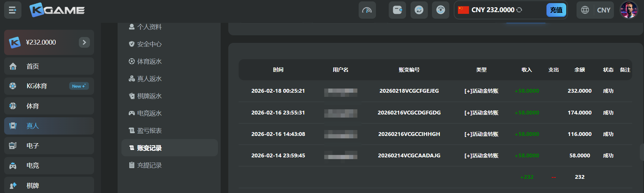Select the CNY currency switcher
The height and width of the screenshot is (193, 644).
pos(604,10)
